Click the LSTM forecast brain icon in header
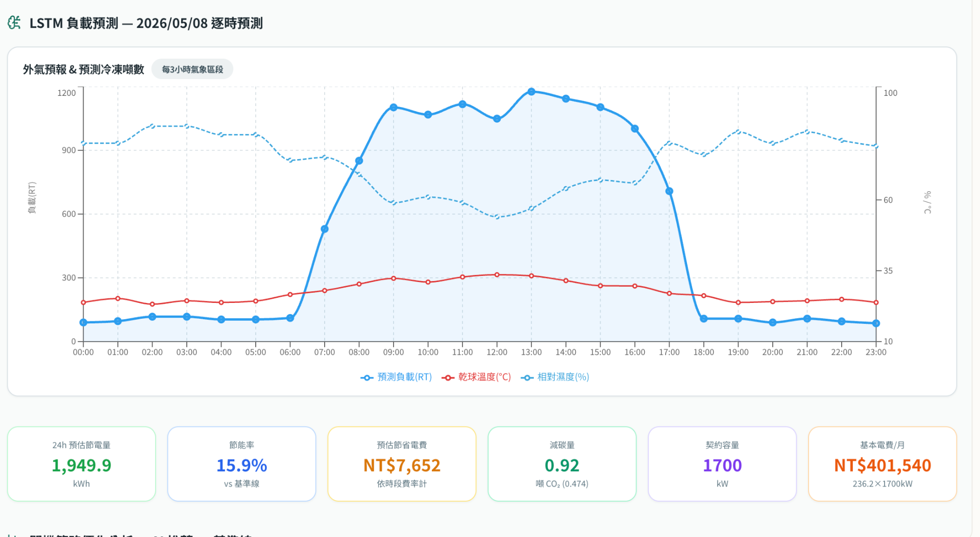This screenshot has width=980, height=537. pyautogui.click(x=14, y=23)
